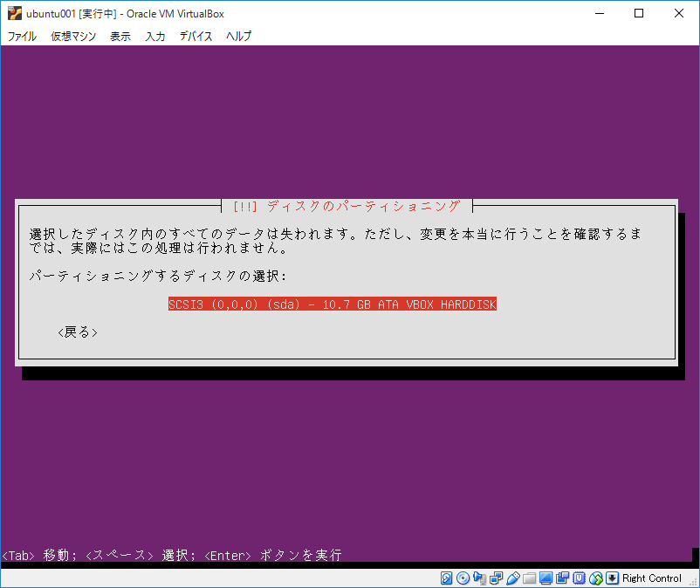
Task: Select the <戻る> button
Action: click(x=77, y=332)
